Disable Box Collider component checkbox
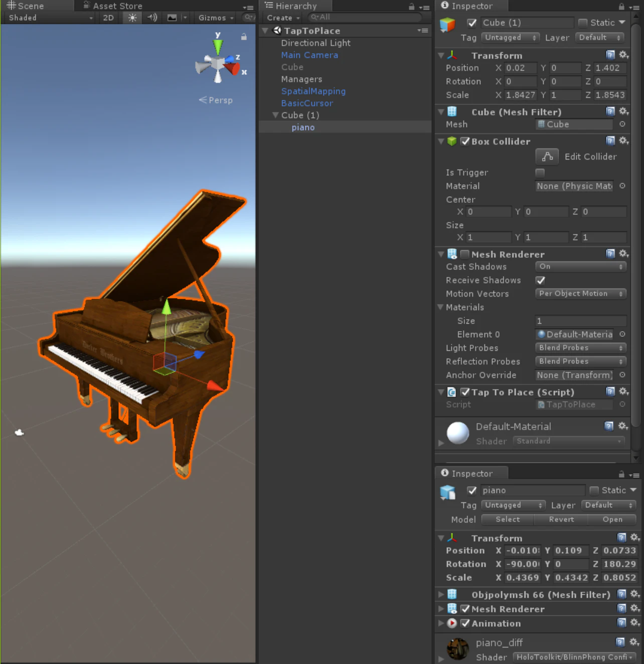The width and height of the screenshot is (644, 664). 465,141
